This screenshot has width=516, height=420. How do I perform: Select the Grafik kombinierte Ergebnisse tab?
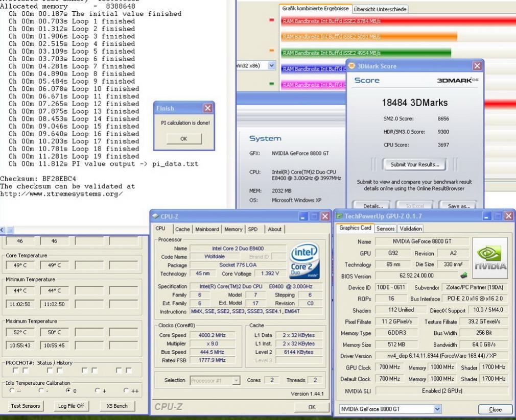[315, 9]
